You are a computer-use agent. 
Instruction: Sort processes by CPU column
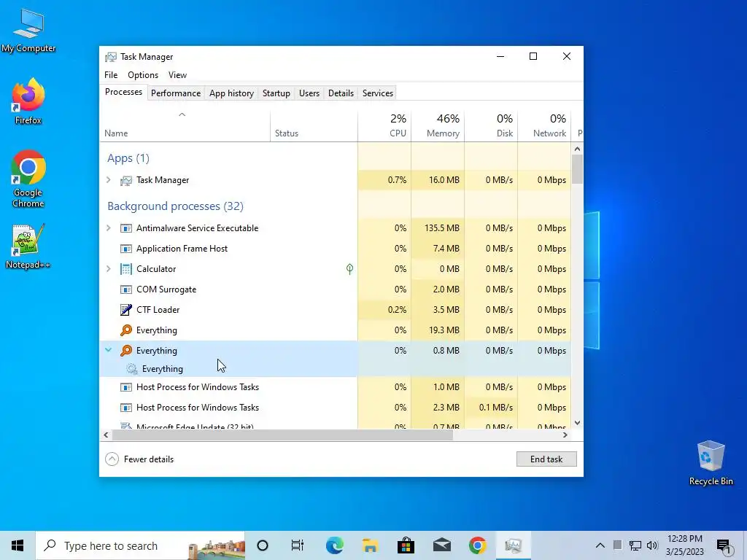(384, 127)
